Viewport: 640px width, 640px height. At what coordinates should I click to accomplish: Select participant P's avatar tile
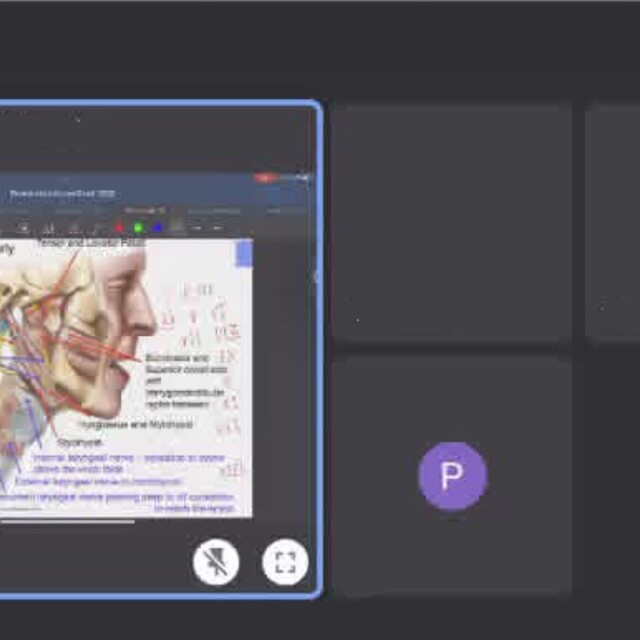[453, 476]
